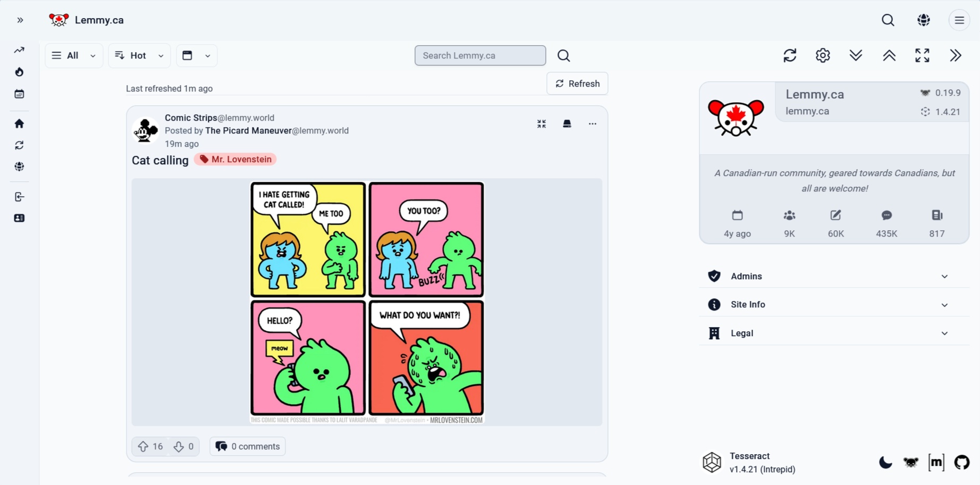Click the comments bubble icon above 435K
980x485 pixels.
click(886, 215)
